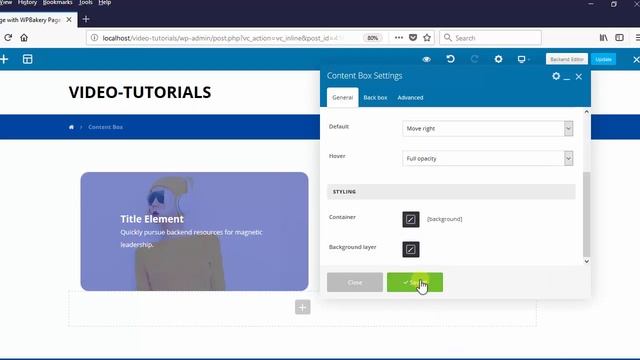
Task: Click the Pocket save icon
Action: [x=413, y=38]
